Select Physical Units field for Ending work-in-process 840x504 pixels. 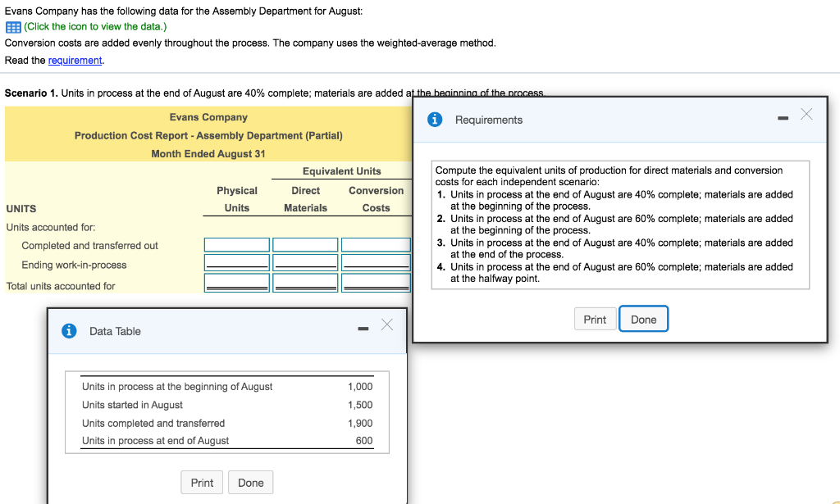[237, 263]
